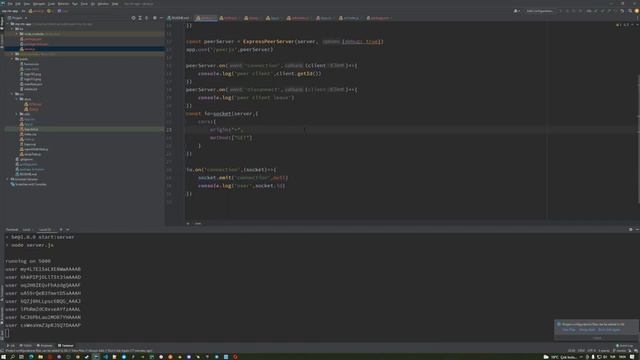Open the Edit menu
640x360 pixels.
tap(18, 4)
